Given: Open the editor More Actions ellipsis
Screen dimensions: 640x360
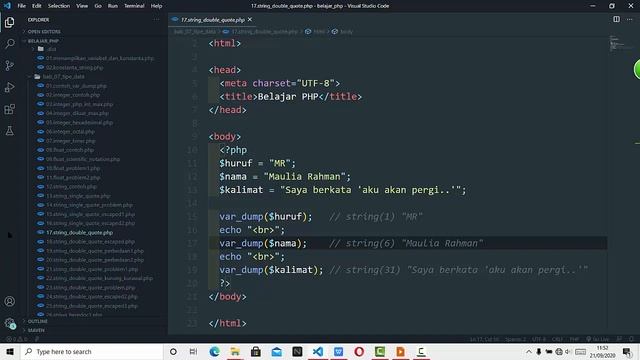Looking at the screenshot, I should (x=629, y=19).
